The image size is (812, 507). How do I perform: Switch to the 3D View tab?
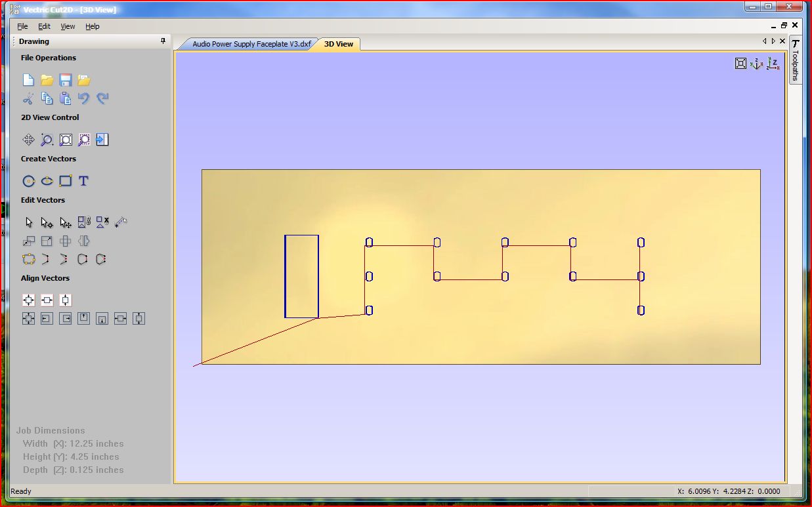click(338, 45)
